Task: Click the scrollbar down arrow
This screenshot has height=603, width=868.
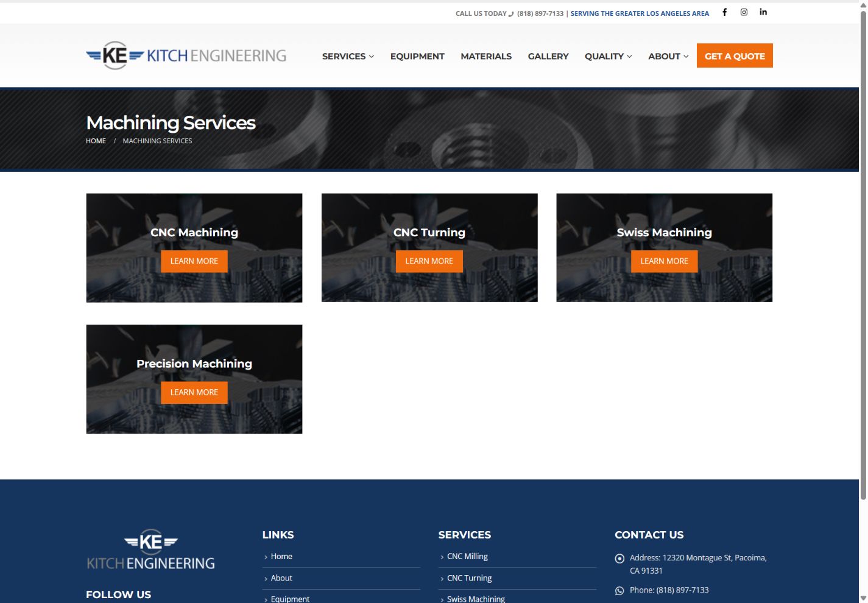Action: point(863,598)
